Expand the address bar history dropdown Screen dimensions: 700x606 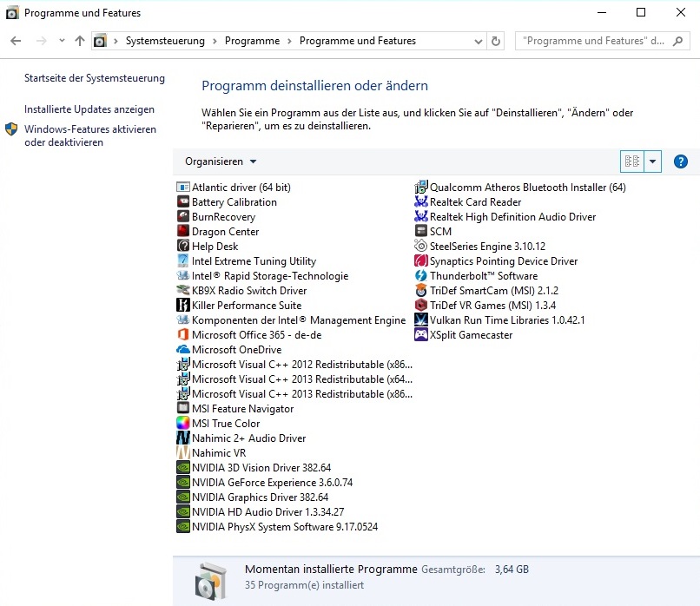point(479,41)
